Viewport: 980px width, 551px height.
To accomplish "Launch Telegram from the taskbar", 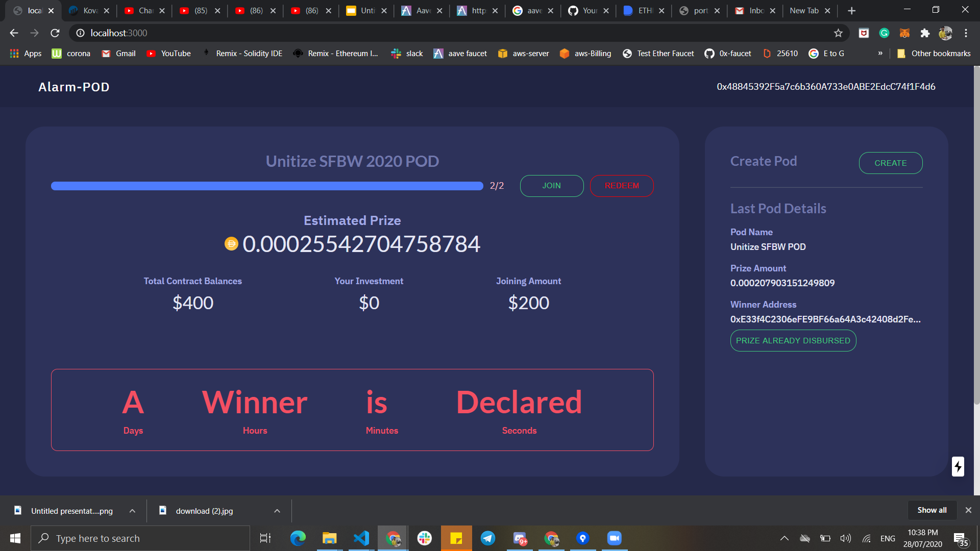I will point(488,538).
